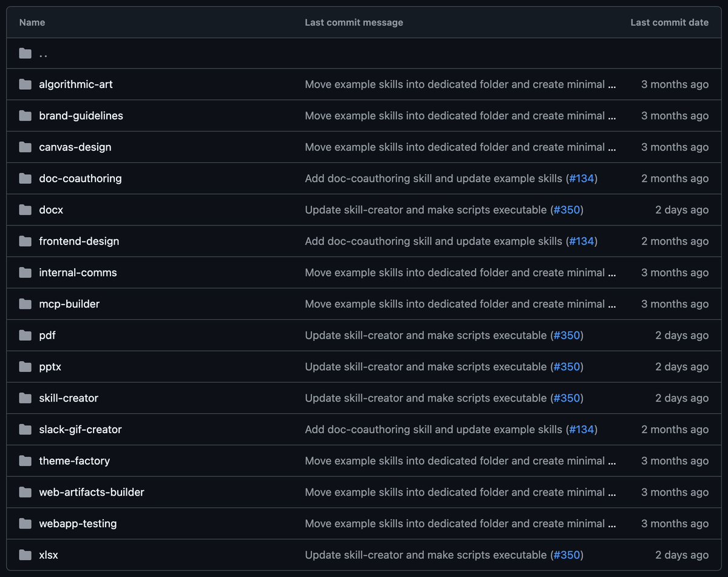Screen dimensions: 728x577
Task: Click the folder icon beside brand-guidelines
Action: [25, 115]
